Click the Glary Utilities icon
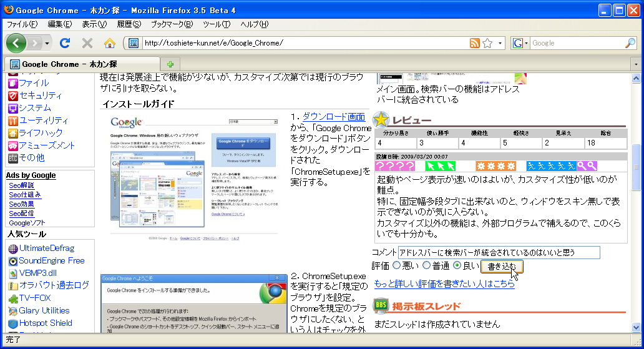Viewport: 644px width, 349px height. [13, 311]
